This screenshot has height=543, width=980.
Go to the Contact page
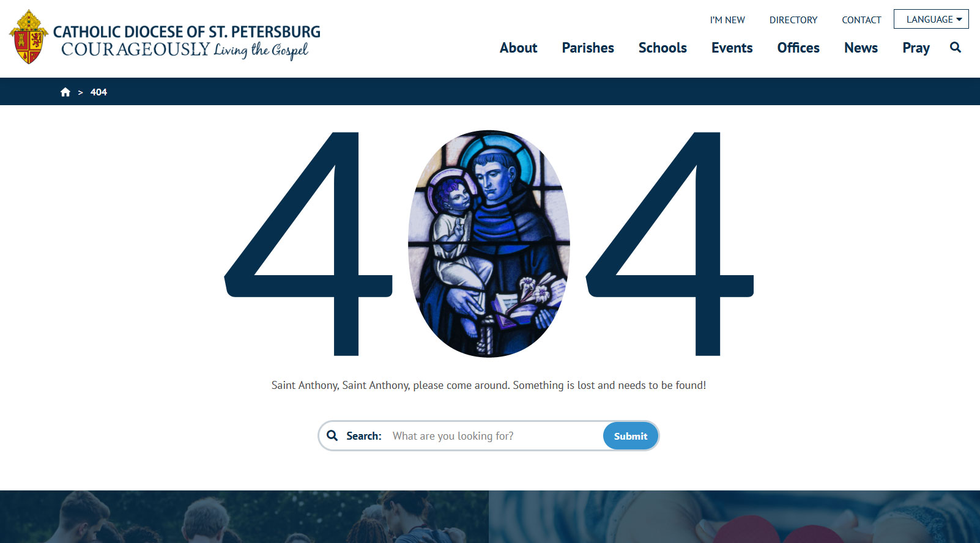(x=861, y=20)
